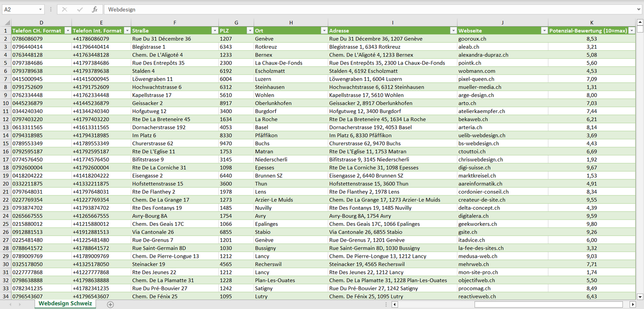Viewport: 644px width, 309px height.
Task: Open the Ort column filter dropdown
Action: pos(324,31)
